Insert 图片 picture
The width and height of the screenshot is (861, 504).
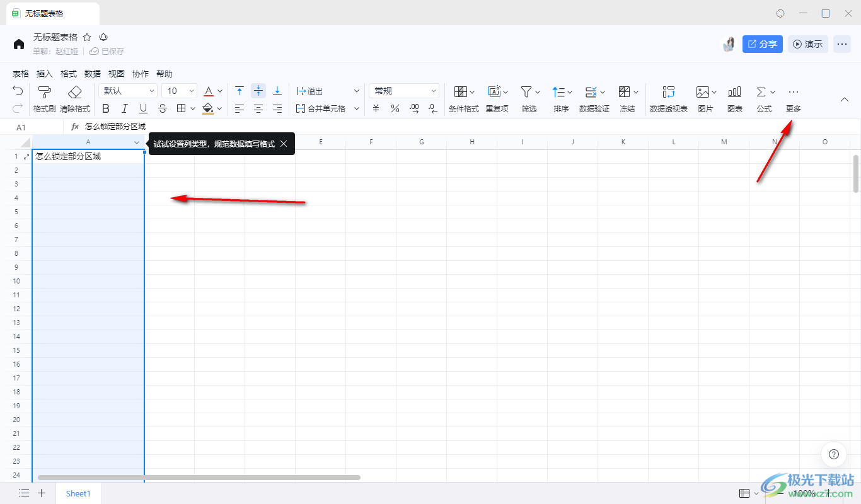pos(706,99)
